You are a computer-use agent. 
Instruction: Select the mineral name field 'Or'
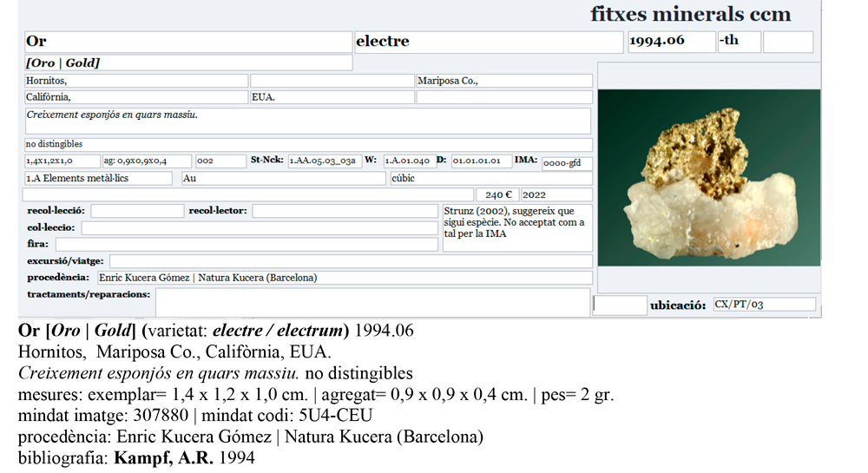click(x=187, y=42)
